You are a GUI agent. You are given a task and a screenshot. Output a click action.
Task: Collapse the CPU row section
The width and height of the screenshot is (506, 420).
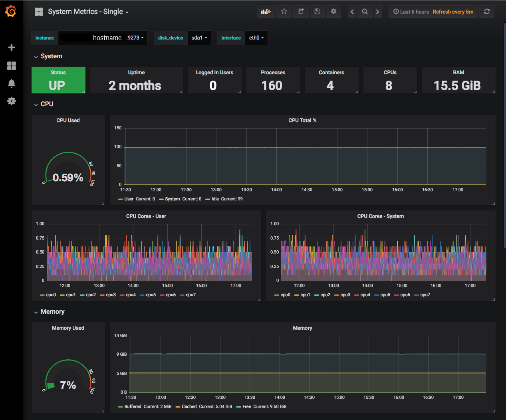pyautogui.click(x=46, y=104)
